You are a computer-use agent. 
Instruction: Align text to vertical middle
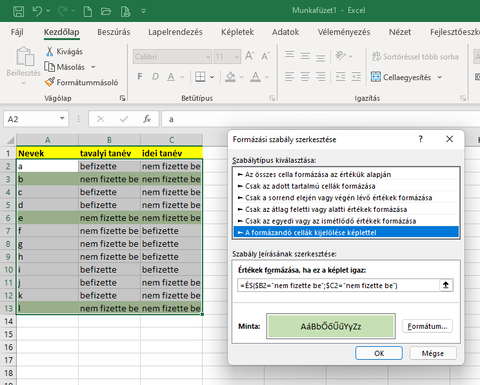[x=305, y=56]
